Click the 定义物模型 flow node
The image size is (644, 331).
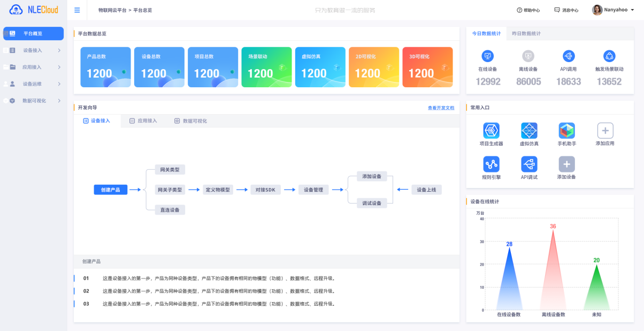218,190
